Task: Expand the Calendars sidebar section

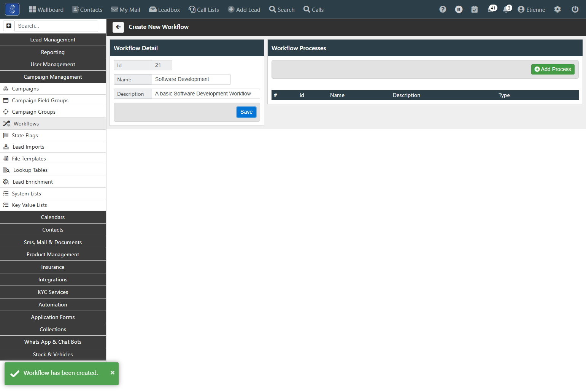Action: (x=53, y=217)
